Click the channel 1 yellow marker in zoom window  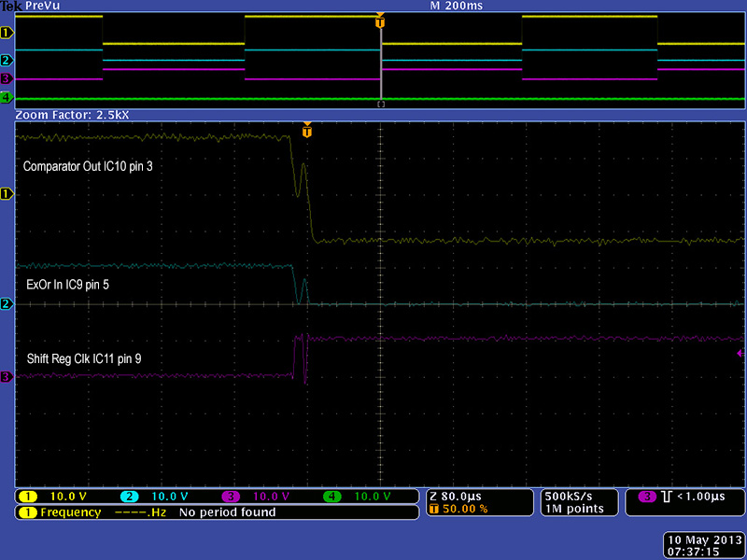pos(7,194)
